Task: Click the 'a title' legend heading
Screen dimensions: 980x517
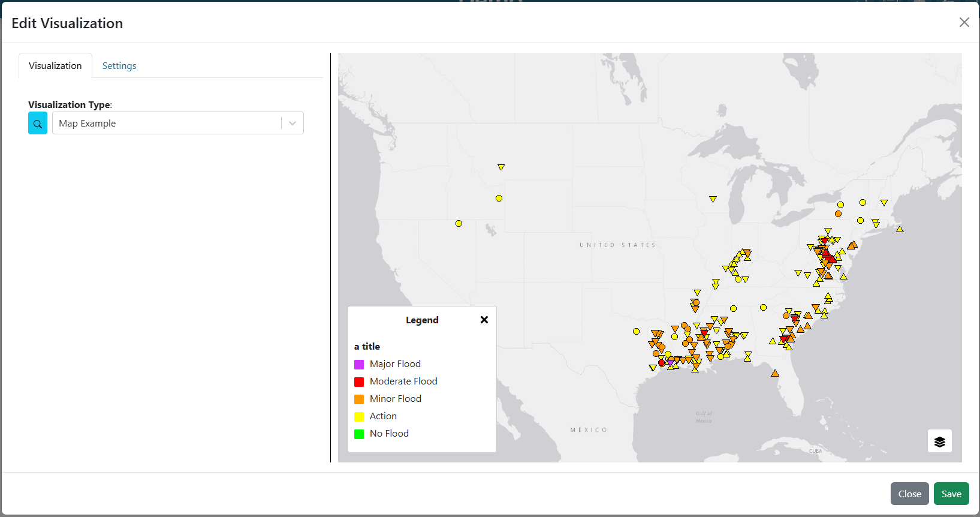Action: [x=367, y=347]
